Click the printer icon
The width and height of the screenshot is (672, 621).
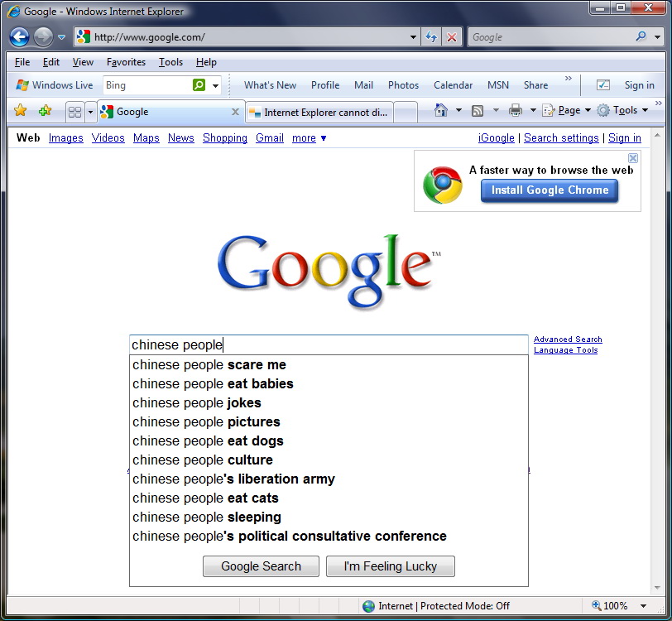tap(515, 110)
